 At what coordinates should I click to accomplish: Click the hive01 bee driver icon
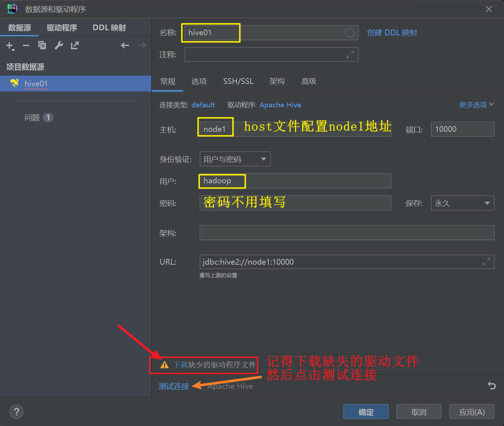(x=15, y=83)
